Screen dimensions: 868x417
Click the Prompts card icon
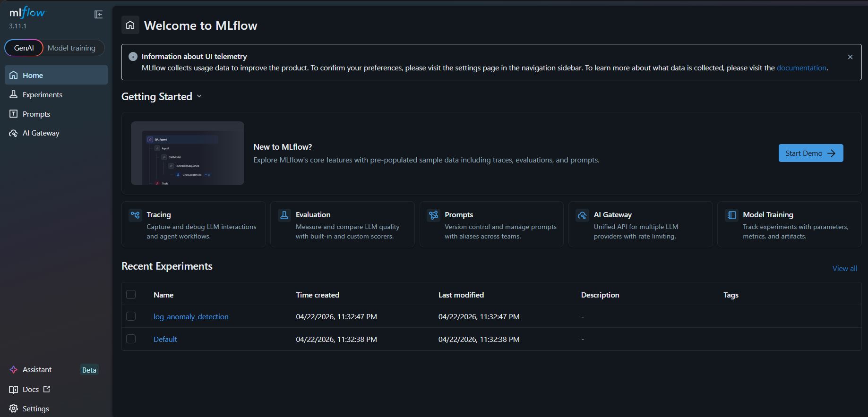pos(433,215)
